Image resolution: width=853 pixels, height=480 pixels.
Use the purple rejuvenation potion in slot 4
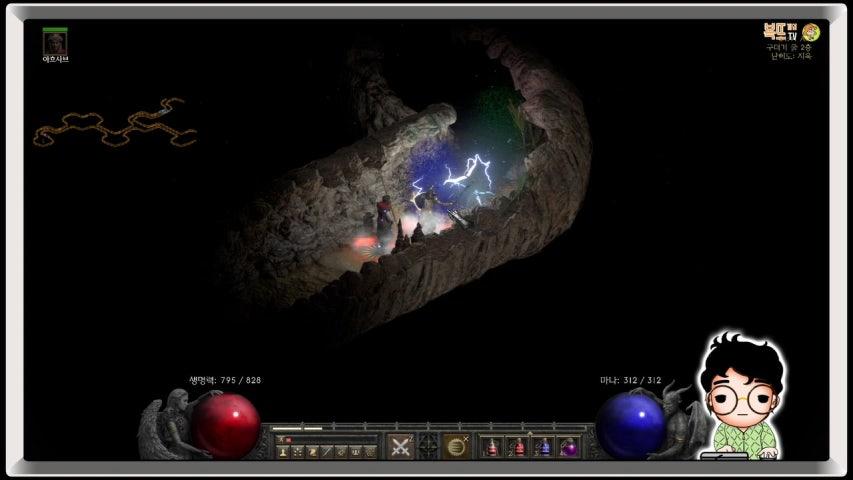tap(569, 447)
